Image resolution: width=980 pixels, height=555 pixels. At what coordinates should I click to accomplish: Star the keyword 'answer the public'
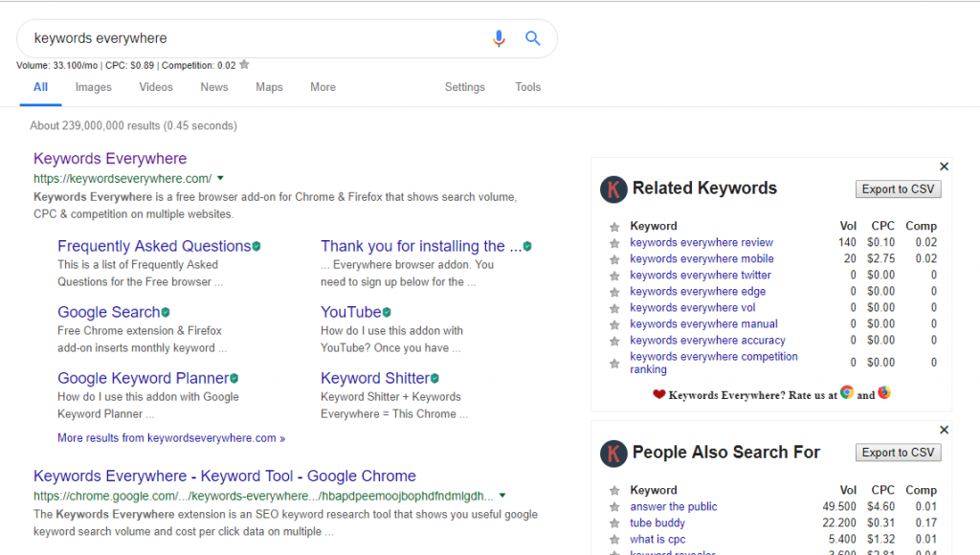point(613,506)
